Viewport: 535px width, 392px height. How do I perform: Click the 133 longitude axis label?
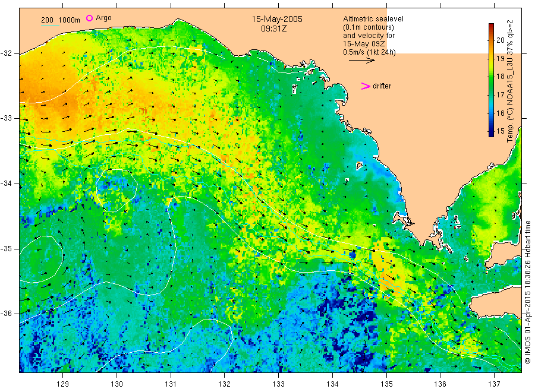tap(278, 384)
